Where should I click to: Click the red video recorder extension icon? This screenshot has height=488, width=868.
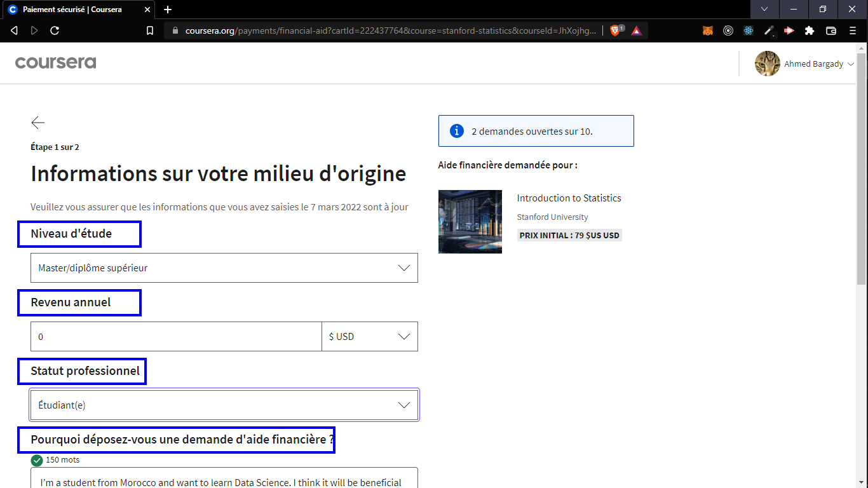[x=789, y=30]
